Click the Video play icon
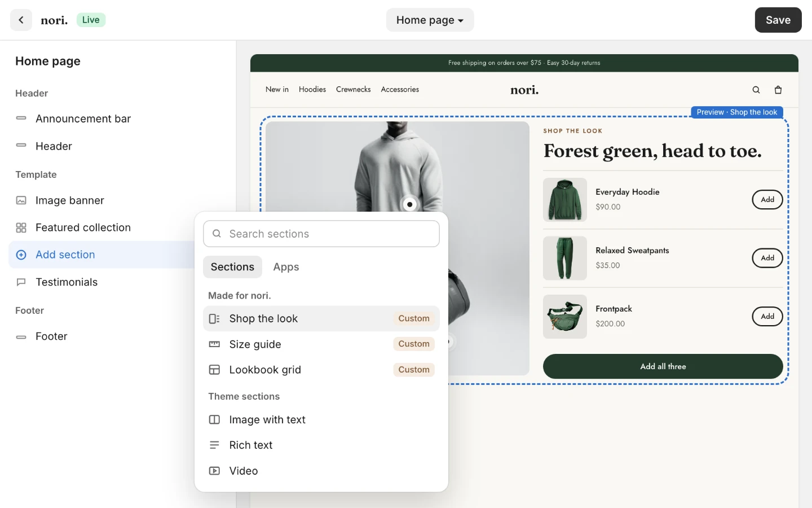Image resolution: width=812 pixels, height=508 pixels. 214,471
